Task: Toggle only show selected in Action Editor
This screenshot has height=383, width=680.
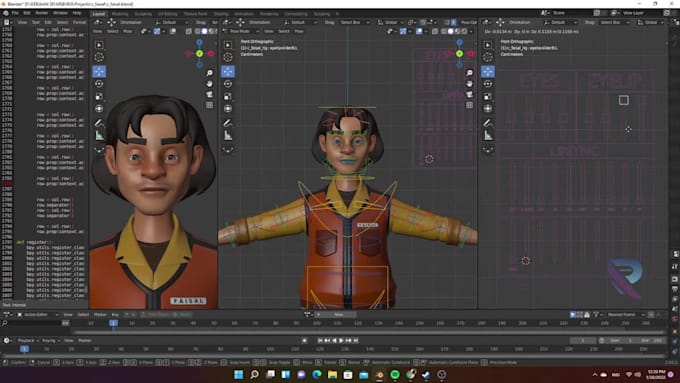Action: (x=573, y=314)
